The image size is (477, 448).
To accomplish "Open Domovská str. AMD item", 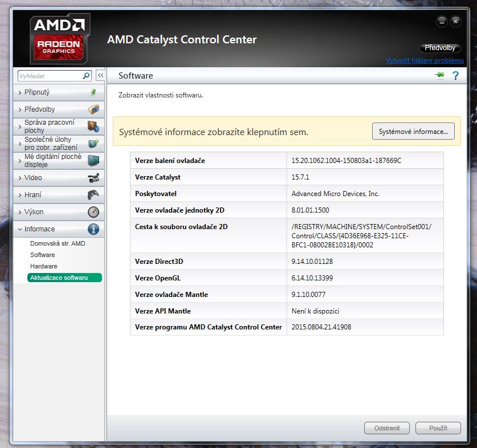I will point(58,243).
